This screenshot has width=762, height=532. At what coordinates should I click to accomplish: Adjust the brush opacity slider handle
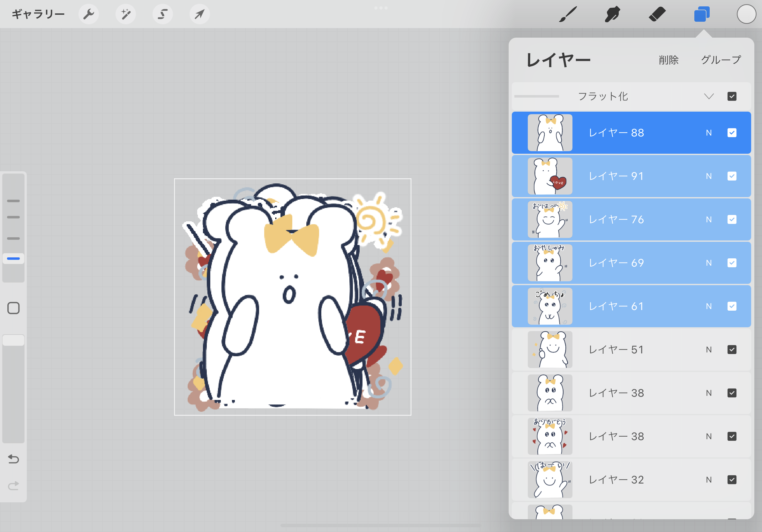point(14,340)
